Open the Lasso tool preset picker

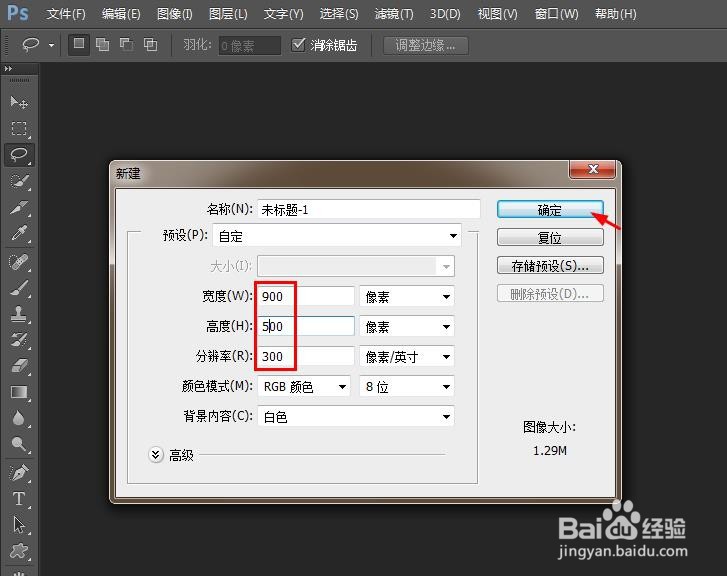click(x=51, y=45)
